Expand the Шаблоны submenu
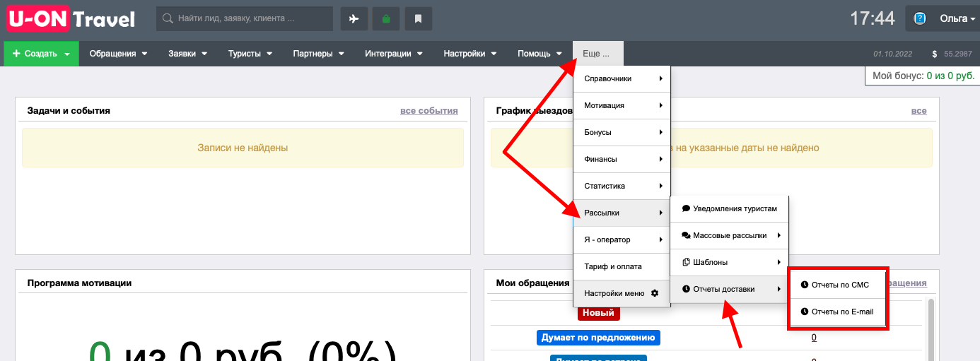Screen dimensions: 980x361 729,262
